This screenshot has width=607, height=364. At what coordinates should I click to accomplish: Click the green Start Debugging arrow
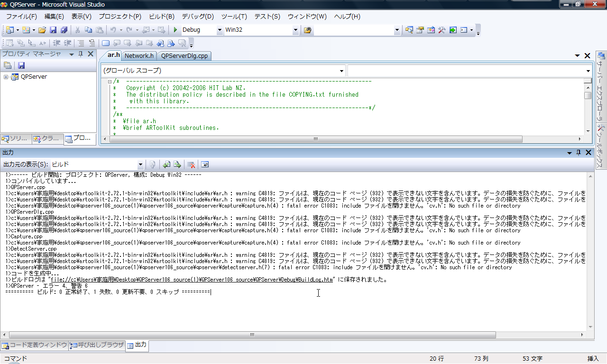[175, 30]
